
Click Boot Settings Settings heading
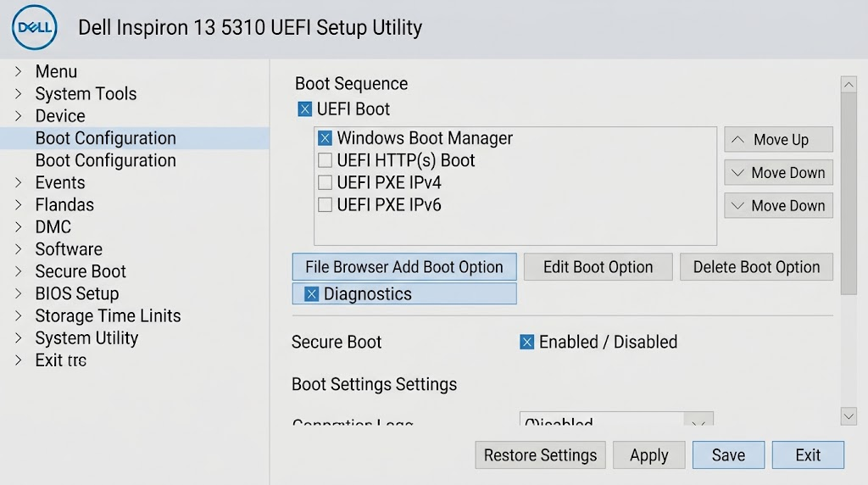[374, 384]
